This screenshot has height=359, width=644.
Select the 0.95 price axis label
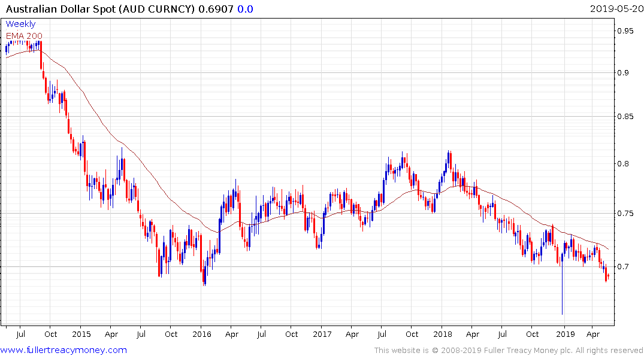pos(625,31)
